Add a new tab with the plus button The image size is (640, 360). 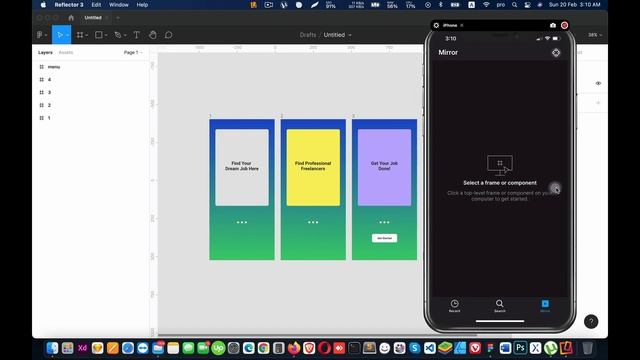pos(118,18)
